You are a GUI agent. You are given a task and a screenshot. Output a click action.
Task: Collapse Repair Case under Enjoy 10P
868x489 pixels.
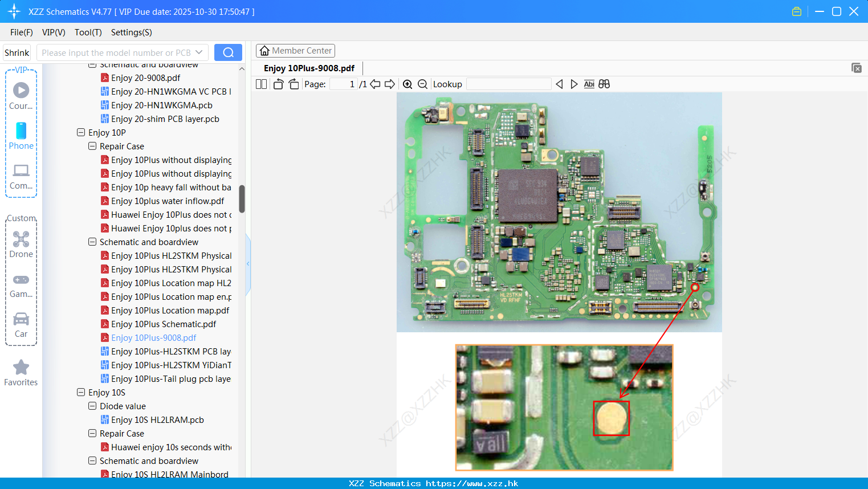[92, 146]
